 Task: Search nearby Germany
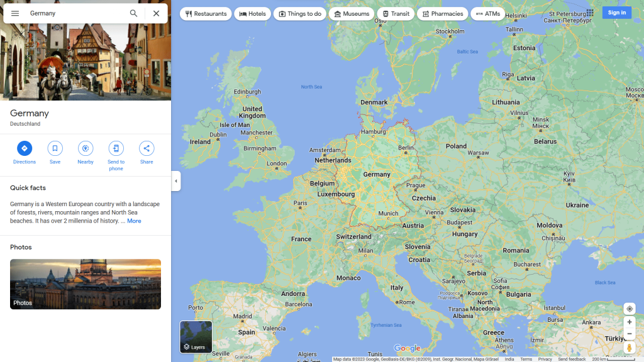(x=86, y=153)
